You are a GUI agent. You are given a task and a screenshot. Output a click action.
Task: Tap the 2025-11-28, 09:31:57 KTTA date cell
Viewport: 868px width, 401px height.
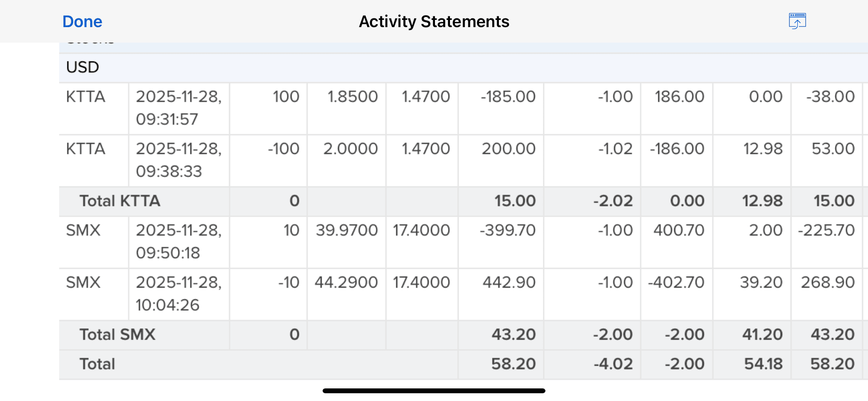[x=178, y=108]
